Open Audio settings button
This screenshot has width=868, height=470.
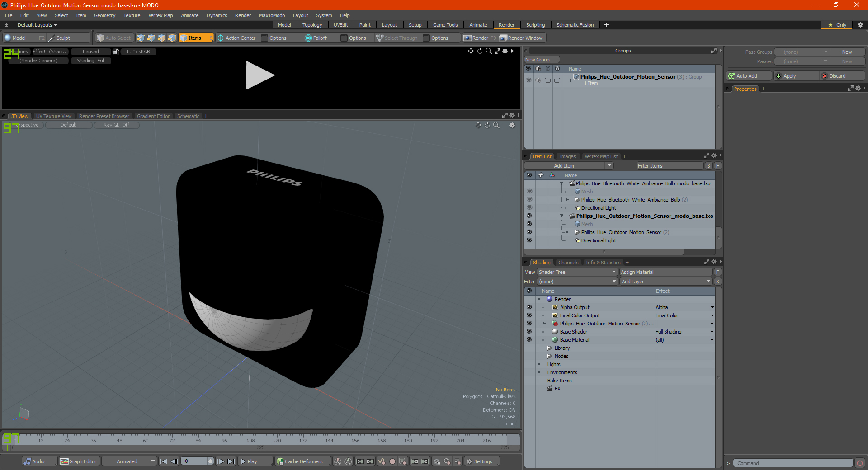click(39, 461)
